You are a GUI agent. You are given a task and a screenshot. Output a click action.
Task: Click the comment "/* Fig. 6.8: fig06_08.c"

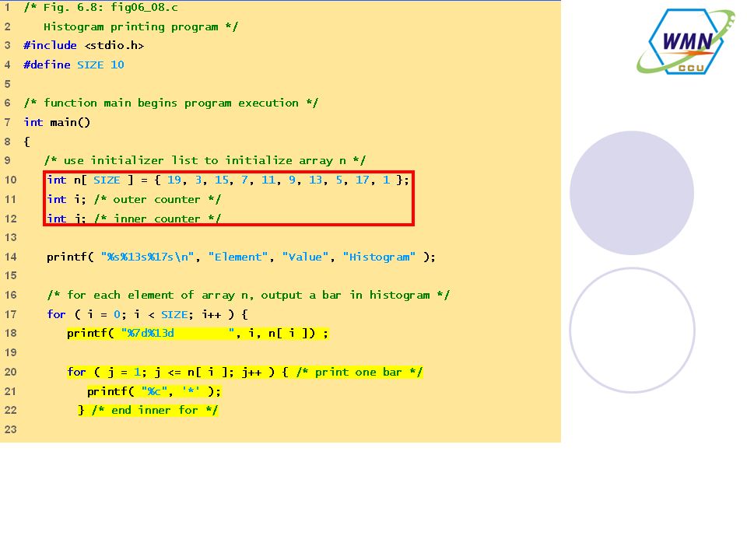pos(101,7)
